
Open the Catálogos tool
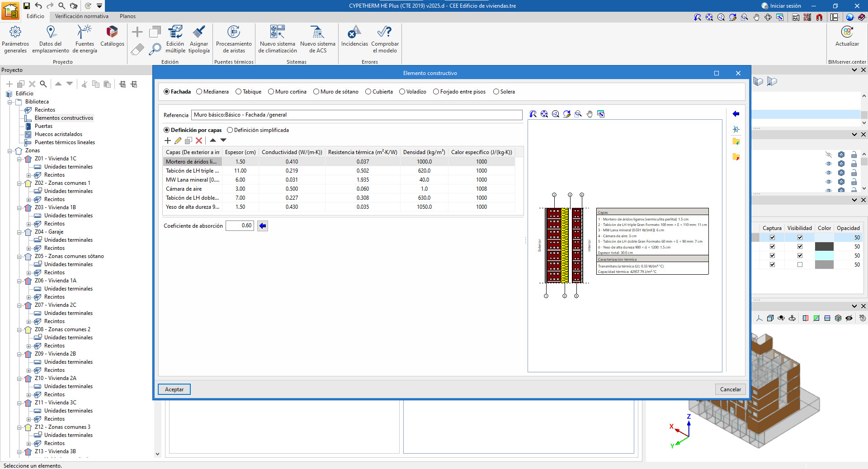pos(112,36)
